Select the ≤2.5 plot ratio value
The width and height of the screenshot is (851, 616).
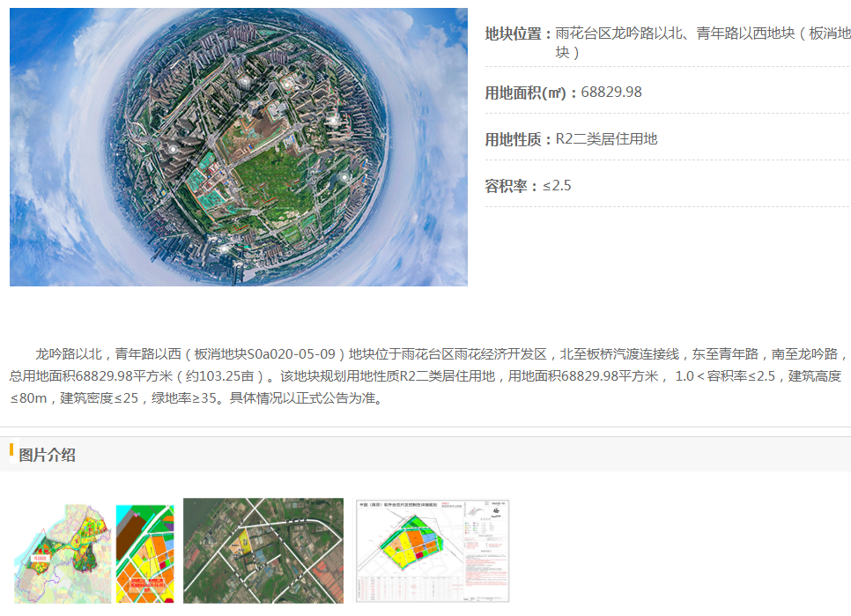point(557,186)
